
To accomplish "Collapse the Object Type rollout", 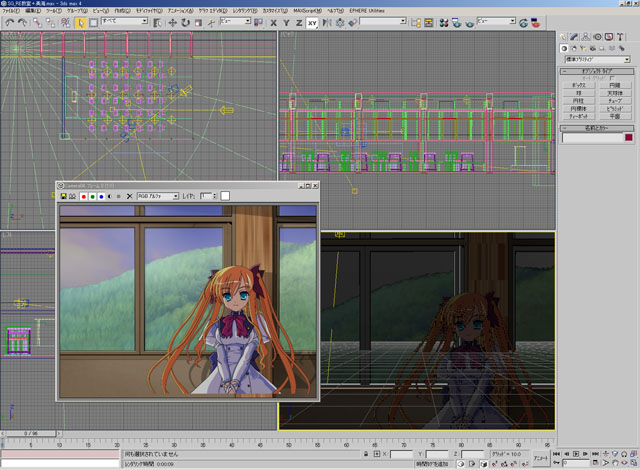I will click(x=597, y=71).
